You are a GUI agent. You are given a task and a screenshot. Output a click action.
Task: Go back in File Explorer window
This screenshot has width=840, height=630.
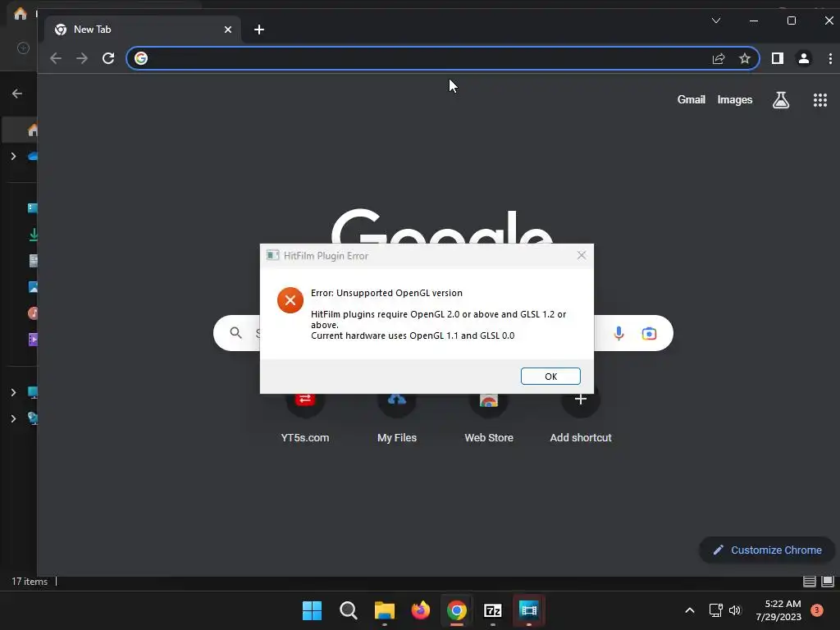tap(17, 94)
